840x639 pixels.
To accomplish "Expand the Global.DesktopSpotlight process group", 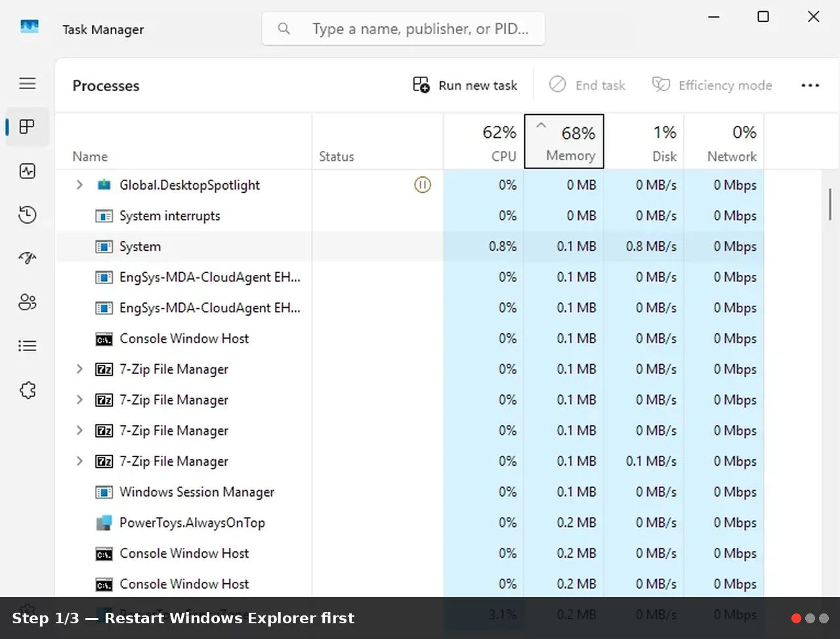I will click(79, 185).
